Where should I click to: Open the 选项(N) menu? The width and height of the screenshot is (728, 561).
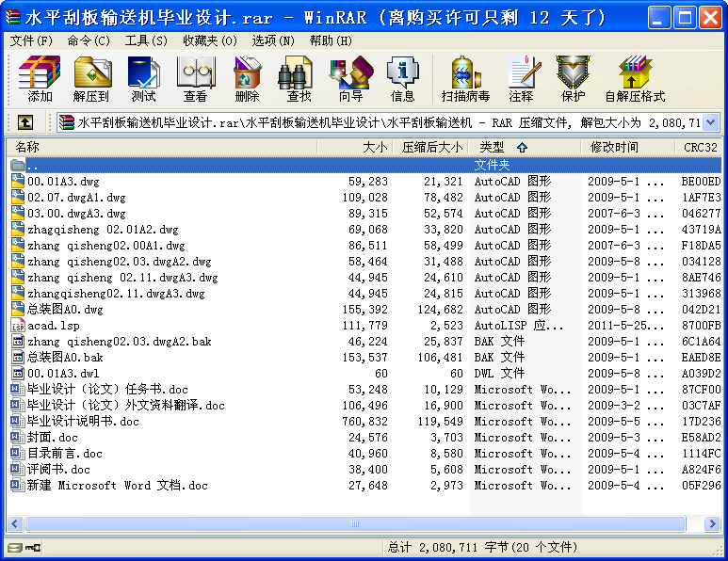[273, 40]
